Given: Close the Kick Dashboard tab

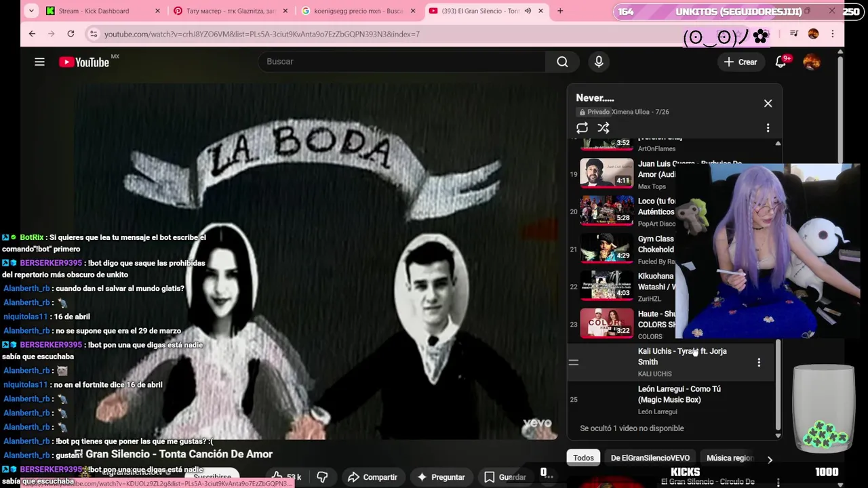Looking at the screenshot, I should tap(157, 11).
